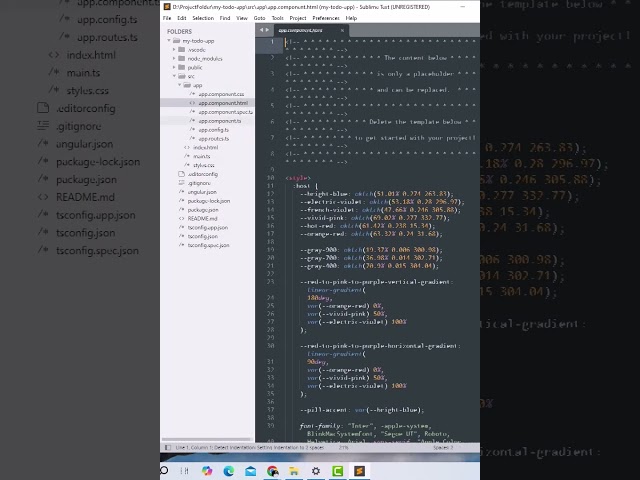Open the Find menu
Image resolution: width=640 pixels, height=480 pixels.
[x=225, y=18]
